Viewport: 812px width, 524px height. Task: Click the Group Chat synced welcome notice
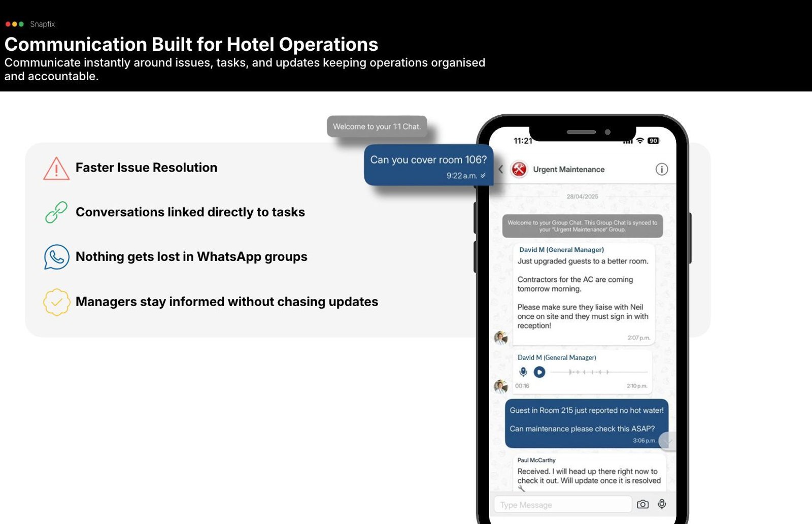583,226
